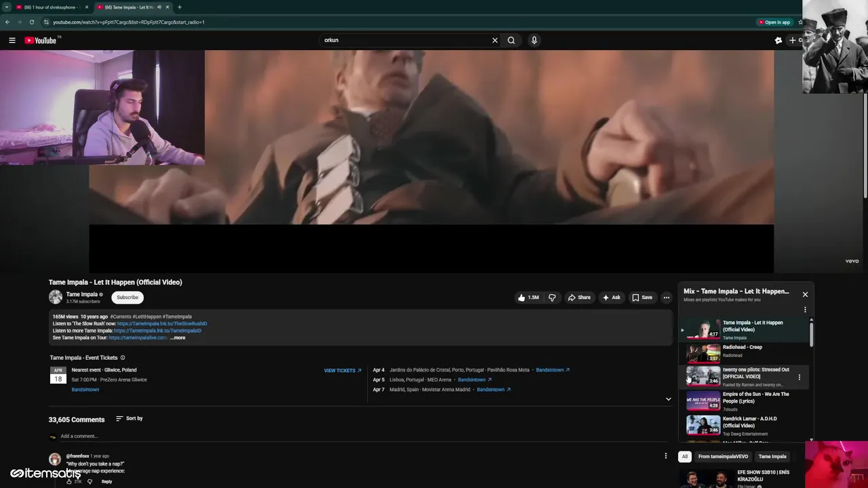Subscribe to the Tame Impala channel
868x488 pixels.
[x=127, y=297]
